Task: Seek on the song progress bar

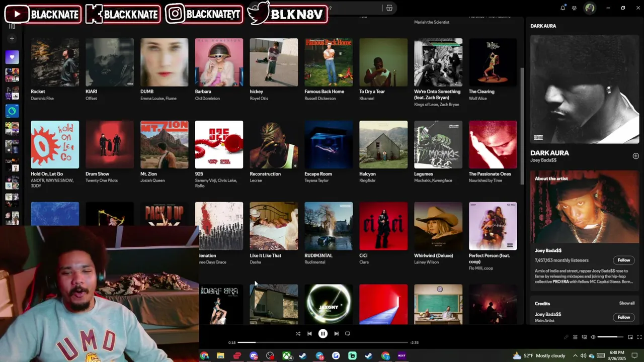Action: (x=323, y=342)
